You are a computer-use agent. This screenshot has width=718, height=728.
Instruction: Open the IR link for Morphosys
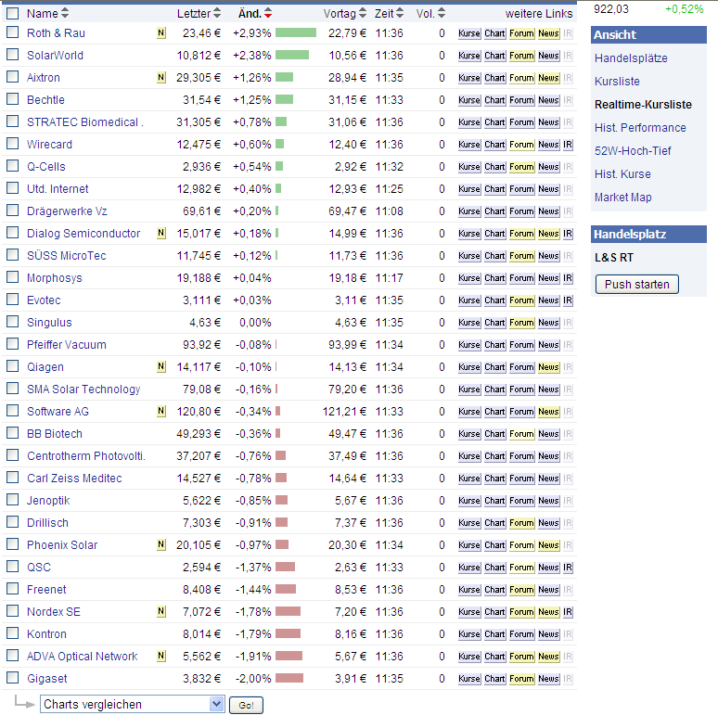[x=568, y=278]
